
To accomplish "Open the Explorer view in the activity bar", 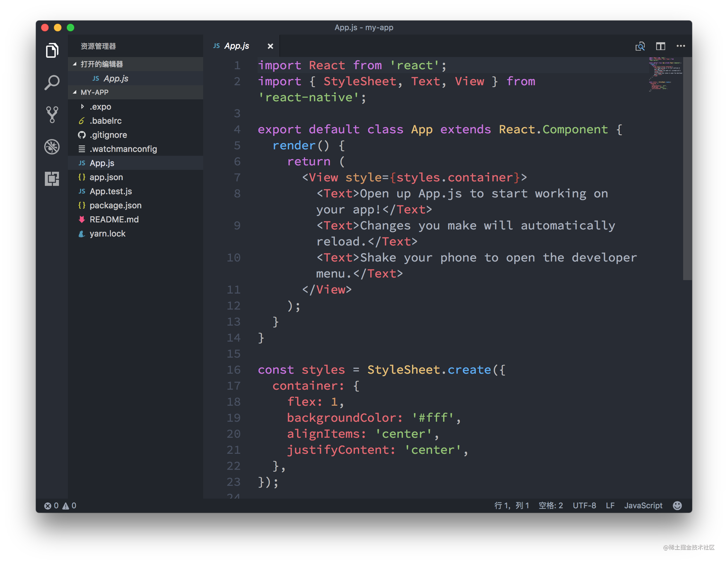I will coord(52,50).
